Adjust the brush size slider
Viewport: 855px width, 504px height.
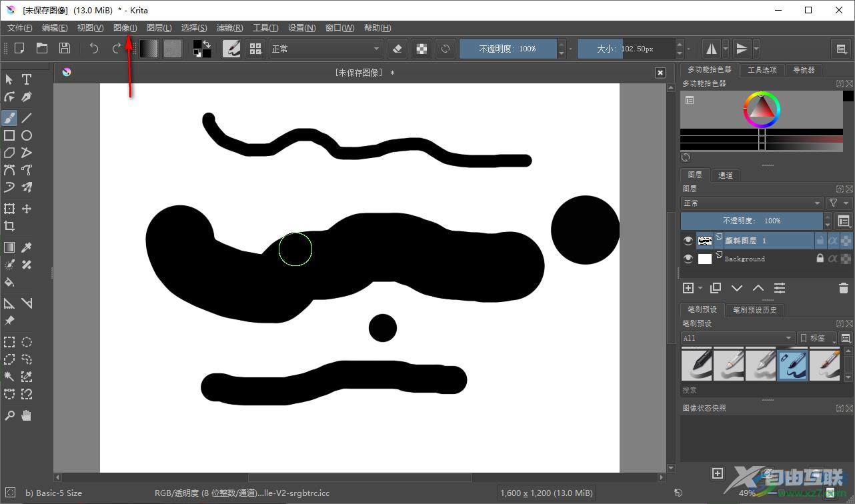coord(626,49)
